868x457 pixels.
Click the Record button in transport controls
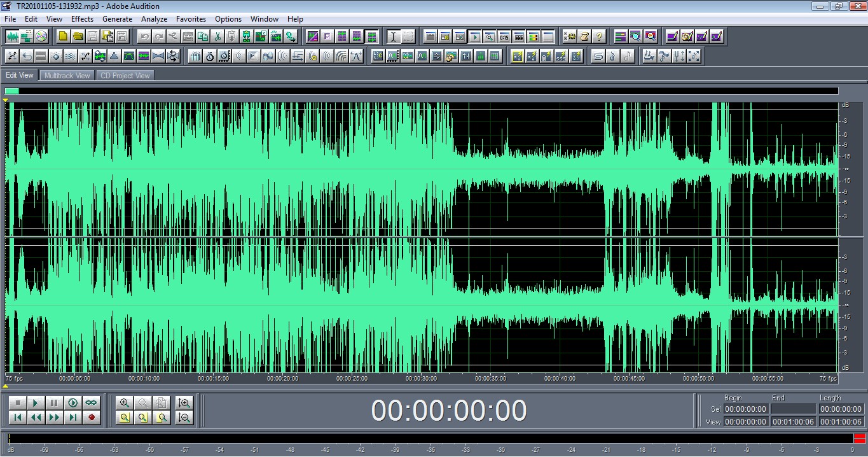point(92,418)
